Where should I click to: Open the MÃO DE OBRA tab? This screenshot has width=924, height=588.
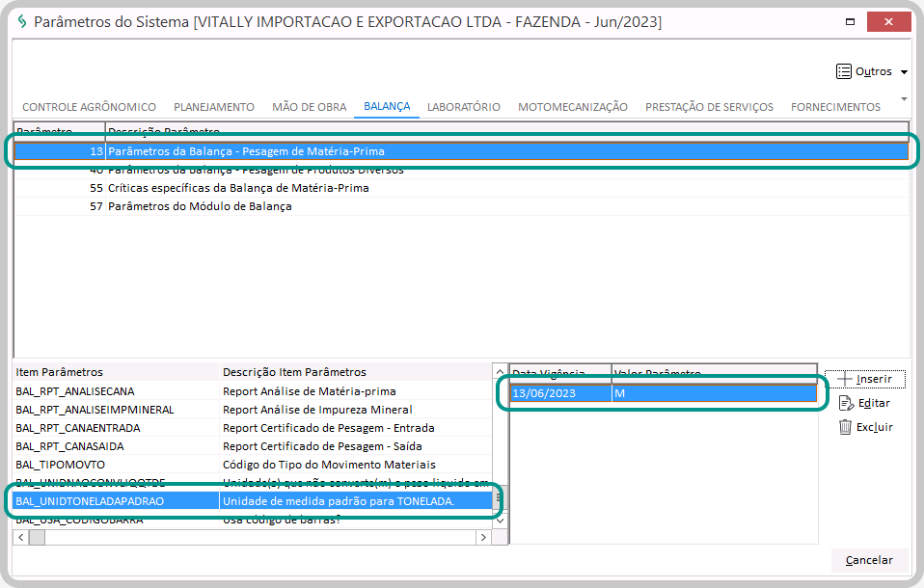[309, 107]
